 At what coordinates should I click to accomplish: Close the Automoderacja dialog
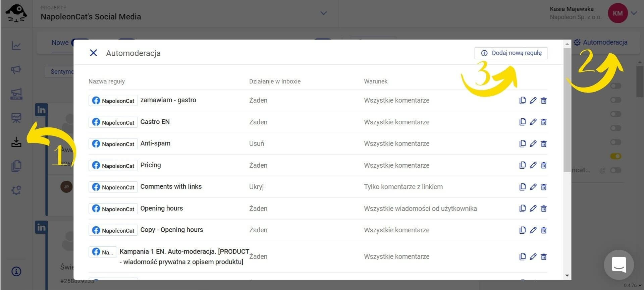click(x=94, y=53)
